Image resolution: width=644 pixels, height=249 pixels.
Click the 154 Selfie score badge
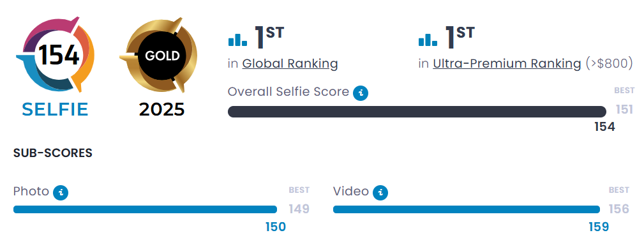55,54
